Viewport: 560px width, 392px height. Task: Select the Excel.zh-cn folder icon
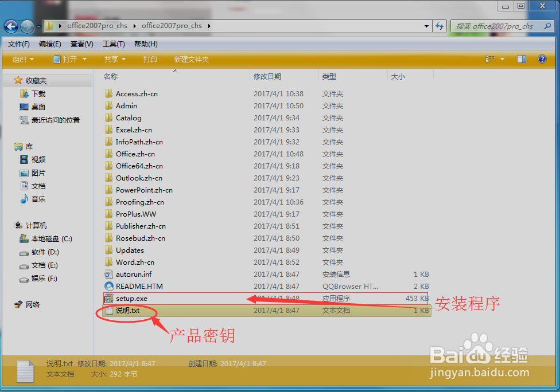[108, 130]
